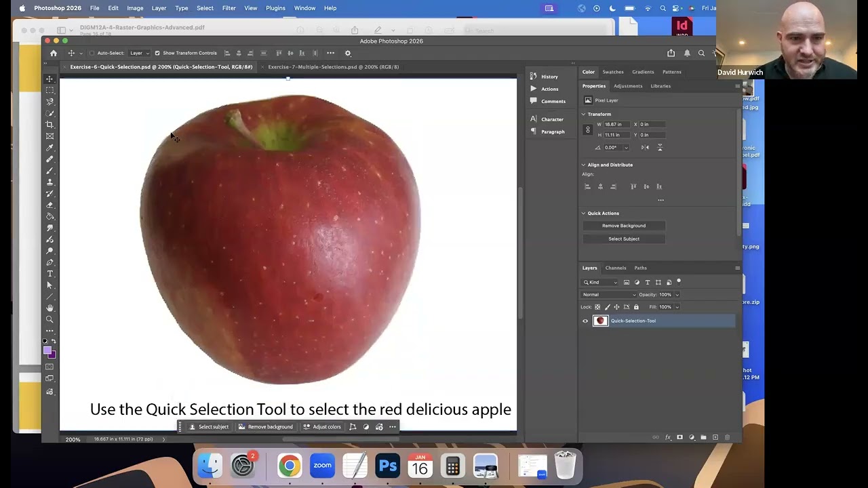The image size is (868, 488).
Task: Select the Zoom magnifier tool
Action: (x=50, y=319)
